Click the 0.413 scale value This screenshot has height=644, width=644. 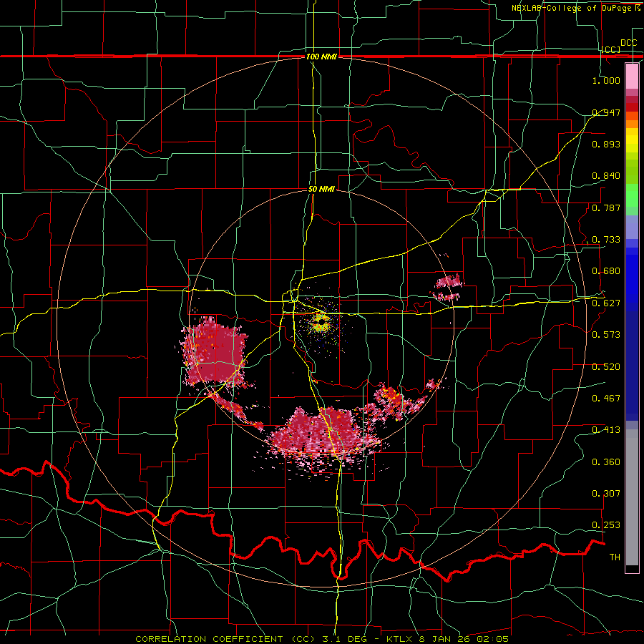(x=606, y=430)
